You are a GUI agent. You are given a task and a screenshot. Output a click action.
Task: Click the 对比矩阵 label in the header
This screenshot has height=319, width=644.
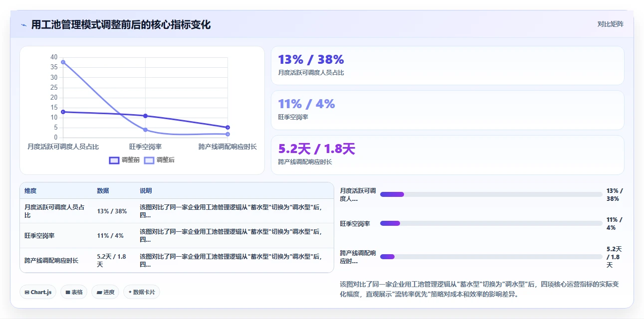611,24
